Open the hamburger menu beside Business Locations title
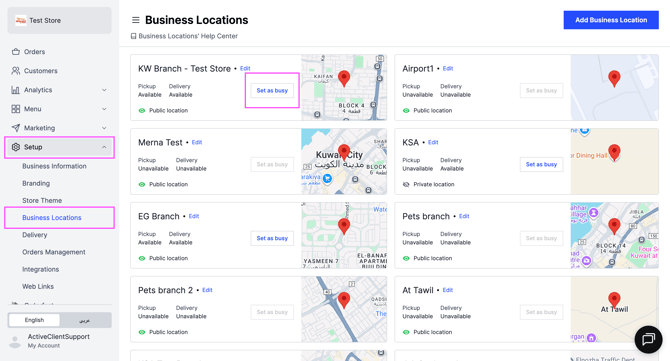Image resolution: width=670 pixels, height=361 pixels. [135, 20]
